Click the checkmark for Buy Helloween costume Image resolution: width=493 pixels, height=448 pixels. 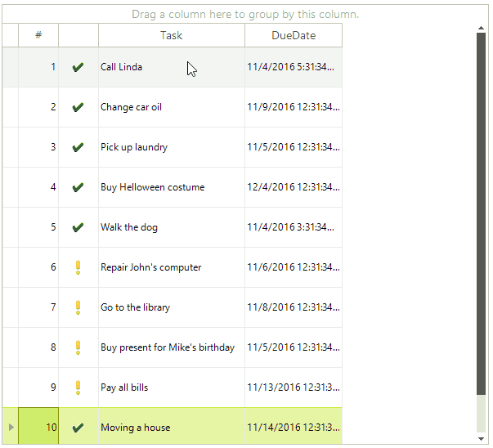[78, 187]
